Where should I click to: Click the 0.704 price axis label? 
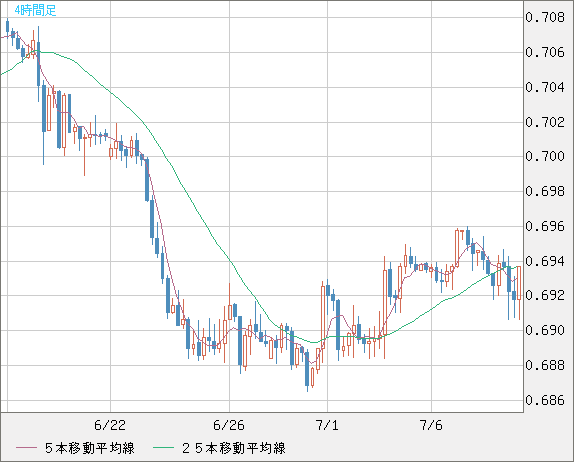click(x=545, y=87)
